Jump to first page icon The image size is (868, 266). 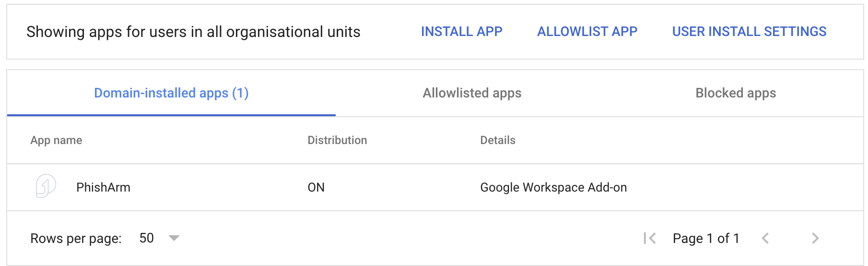[650, 238]
